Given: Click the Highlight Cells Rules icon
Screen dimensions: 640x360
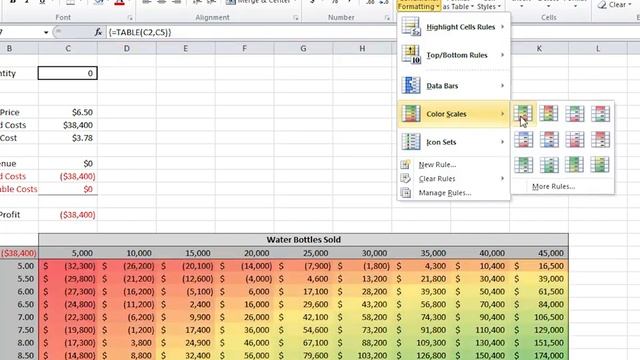Looking at the screenshot, I should 411,27.
